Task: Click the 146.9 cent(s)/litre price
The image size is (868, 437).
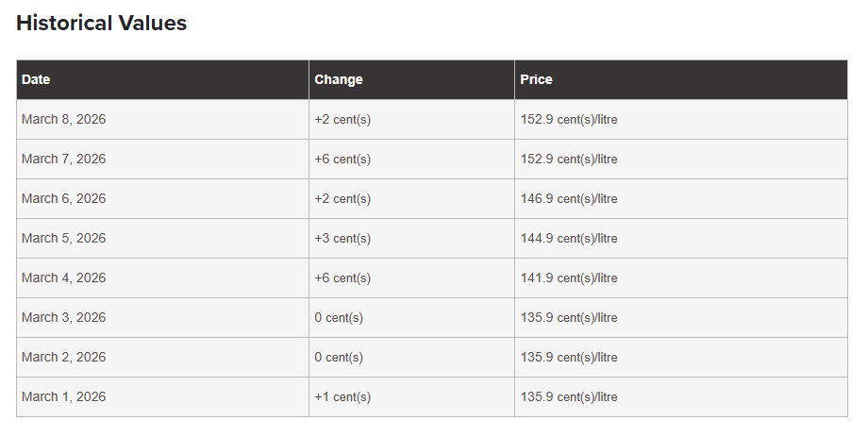Action: [569, 199]
